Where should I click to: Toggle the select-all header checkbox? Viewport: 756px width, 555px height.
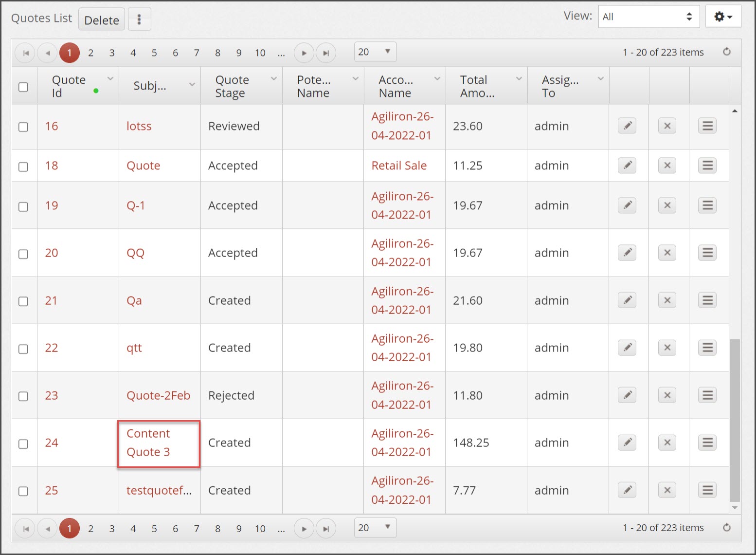pos(23,87)
